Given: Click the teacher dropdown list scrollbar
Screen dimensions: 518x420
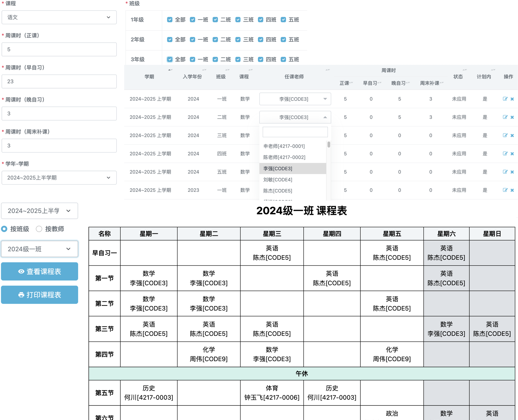Looking at the screenshot, I should pyautogui.click(x=329, y=145).
